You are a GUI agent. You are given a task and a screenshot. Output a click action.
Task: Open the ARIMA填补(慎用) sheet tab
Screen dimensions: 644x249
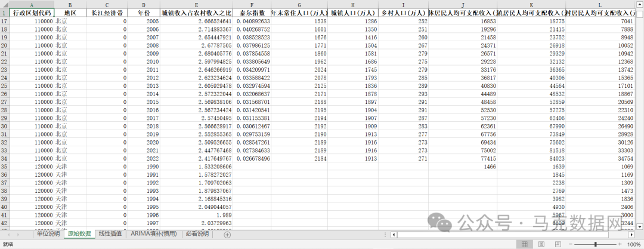click(154, 235)
